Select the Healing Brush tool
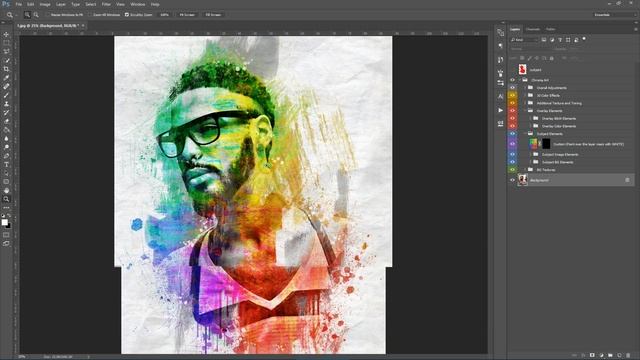The width and height of the screenshot is (640, 360). (x=6, y=87)
